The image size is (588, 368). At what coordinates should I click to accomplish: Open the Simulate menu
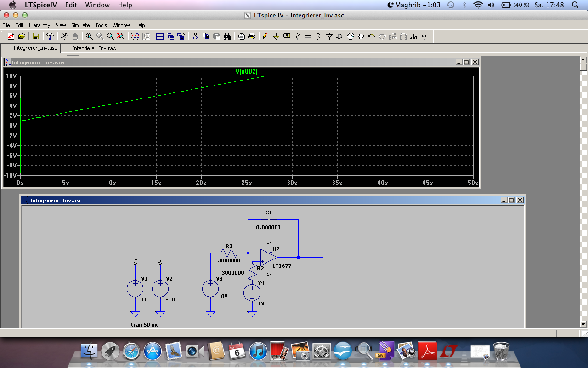(80, 25)
